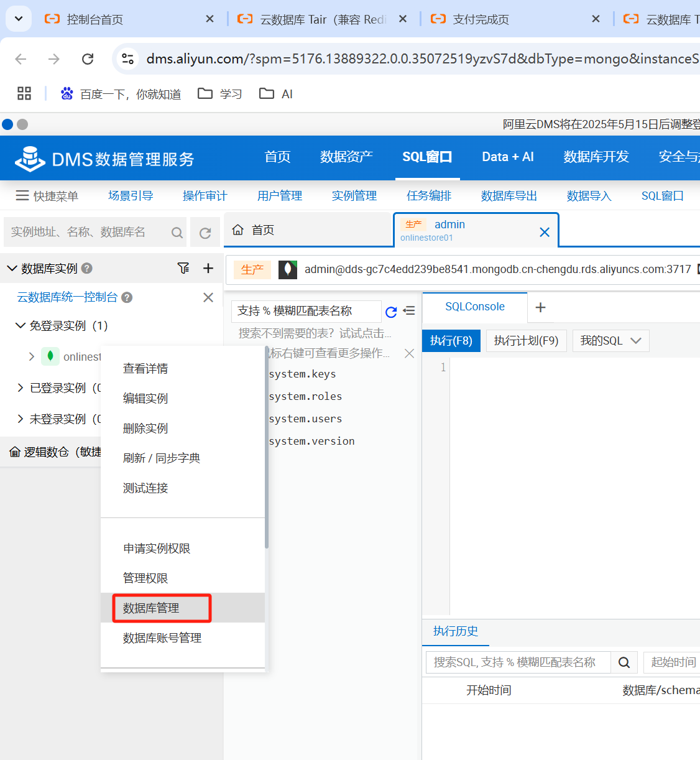
Task: Open the 云数据库统一控制台 link
Action: [x=67, y=297]
